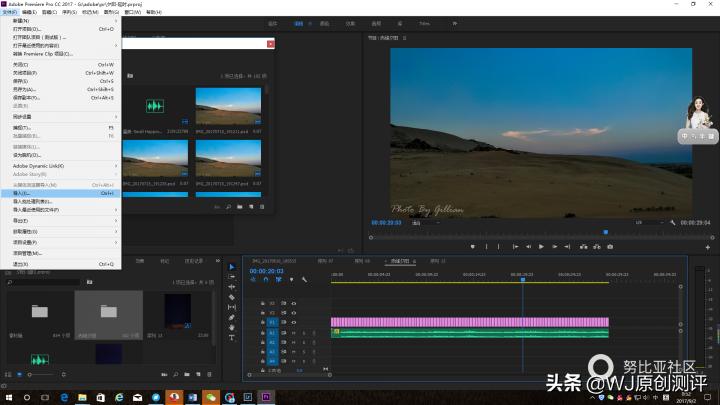Mute the A1 audio track
The height and width of the screenshot is (405, 720).
[x=293, y=333]
